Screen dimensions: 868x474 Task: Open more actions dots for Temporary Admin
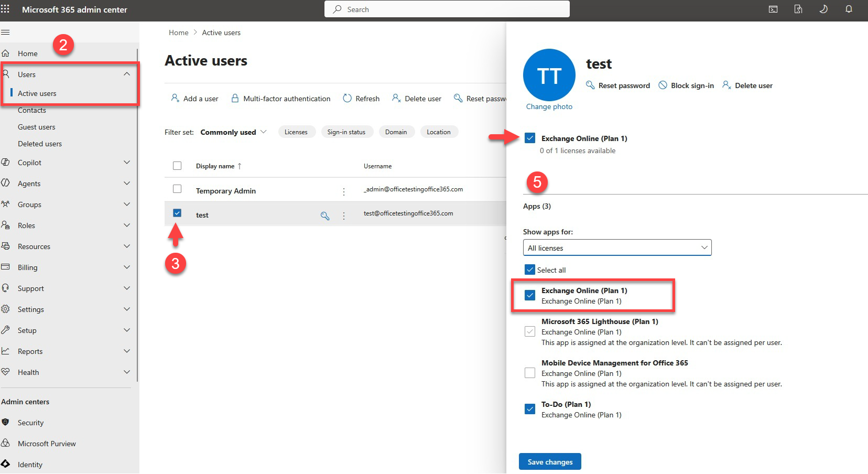[344, 192]
